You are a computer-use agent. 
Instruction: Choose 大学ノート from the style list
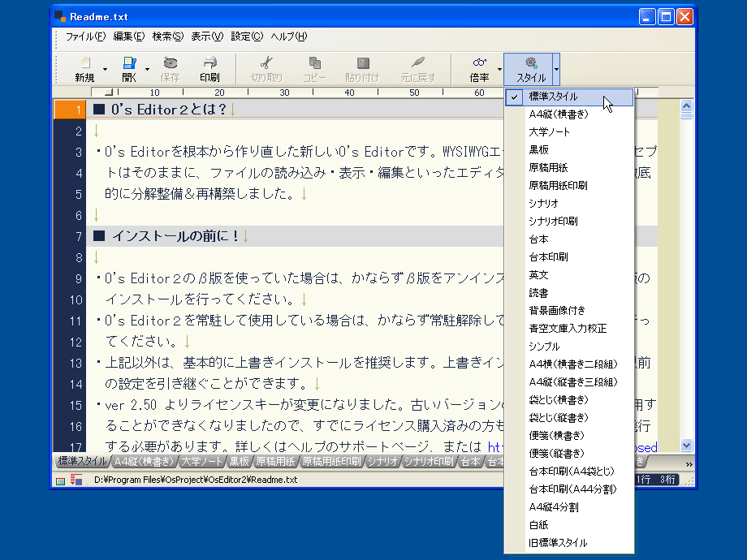tap(569, 132)
